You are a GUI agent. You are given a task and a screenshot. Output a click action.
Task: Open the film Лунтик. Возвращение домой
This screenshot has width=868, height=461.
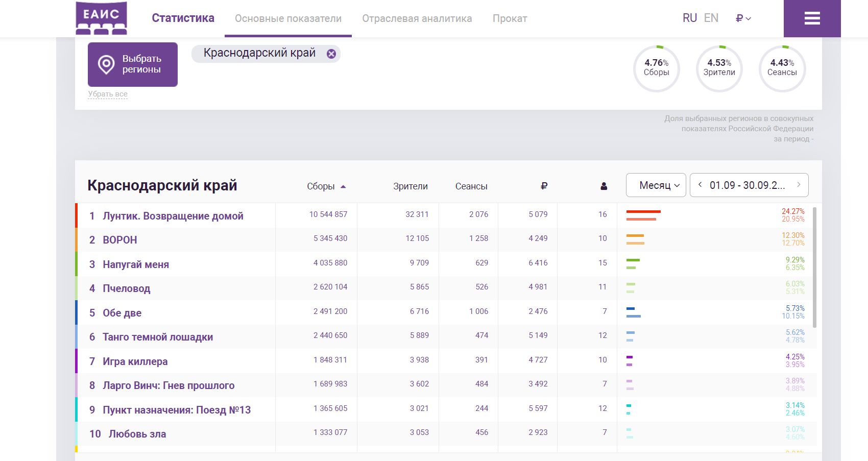(x=173, y=216)
